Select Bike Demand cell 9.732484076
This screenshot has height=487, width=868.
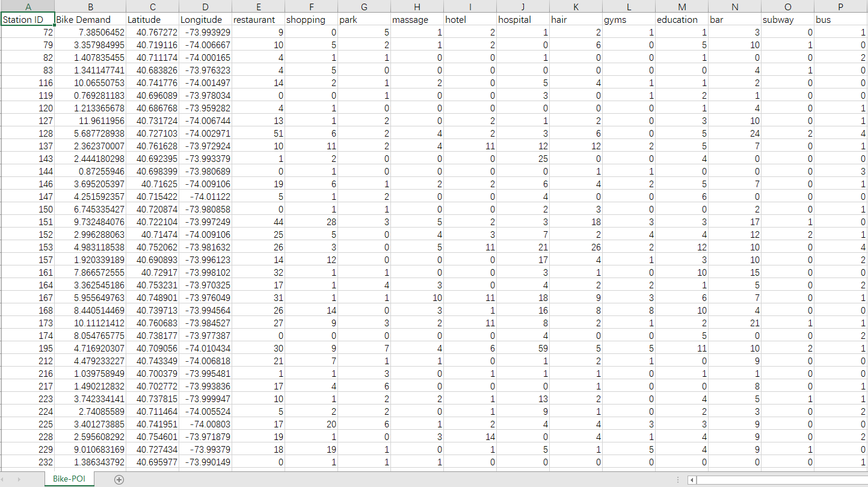(90, 222)
